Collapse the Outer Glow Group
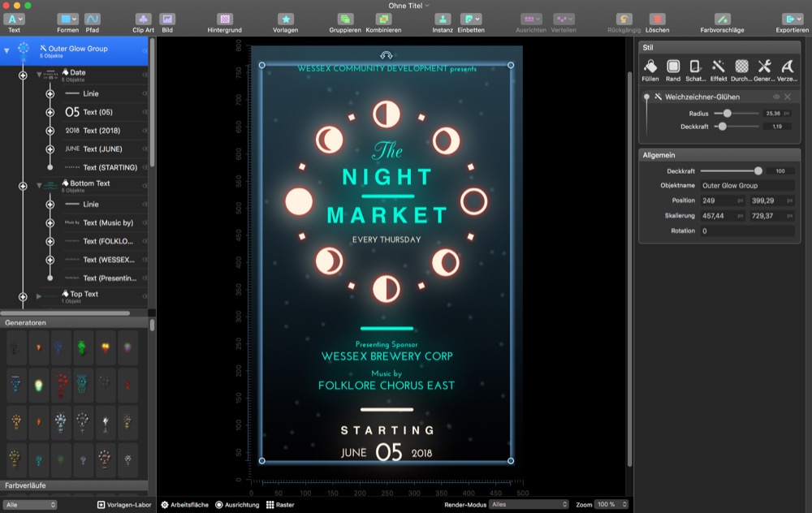The image size is (812, 513). pyautogui.click(x=6, y=50)
